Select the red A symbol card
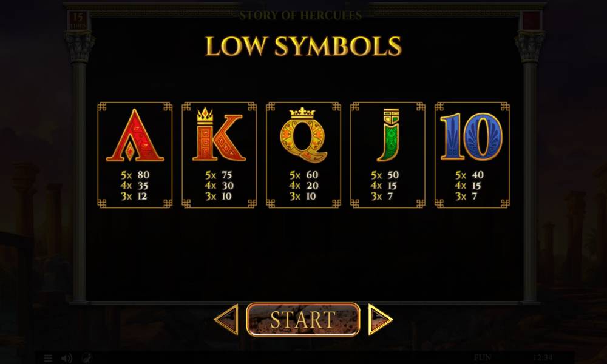Image resolution: width=607 pixels, height=364 pixels. pyautogui.click(x=135, y=155)
